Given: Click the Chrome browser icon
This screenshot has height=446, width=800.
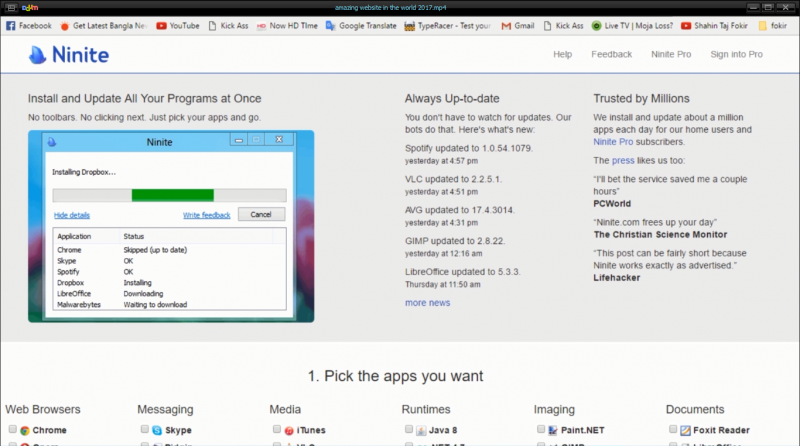Looking at the screenshot, I should coord(24,431).
